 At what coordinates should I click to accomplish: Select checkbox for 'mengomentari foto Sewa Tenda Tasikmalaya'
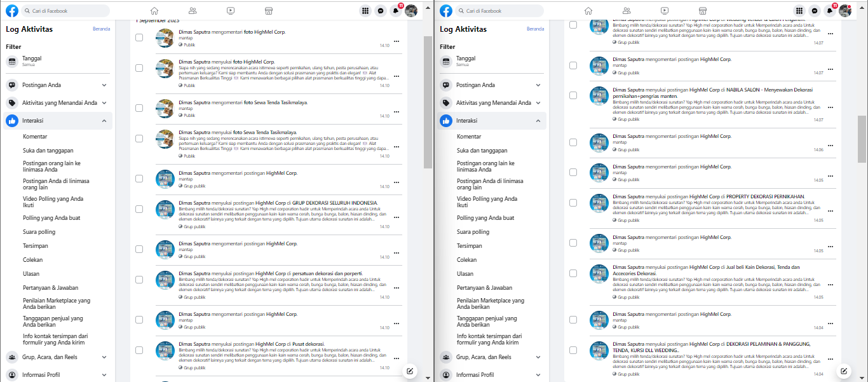(x=139, y=107)
